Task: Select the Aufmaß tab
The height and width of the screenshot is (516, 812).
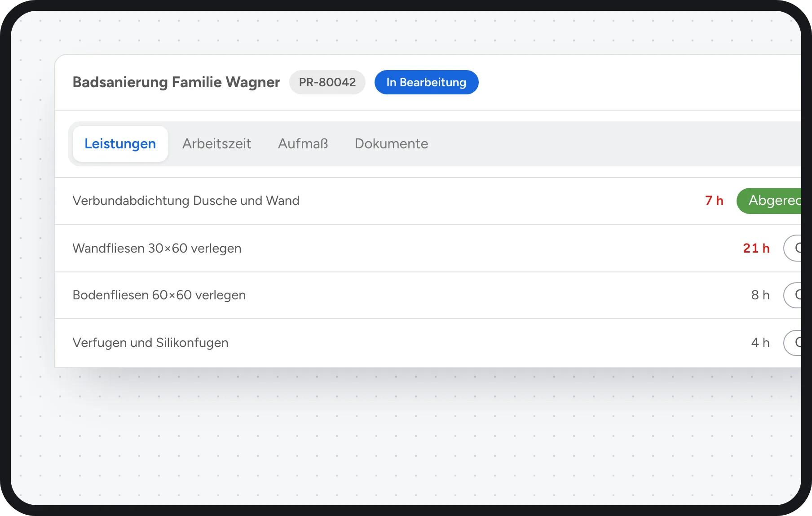Action: pos(303,144)
